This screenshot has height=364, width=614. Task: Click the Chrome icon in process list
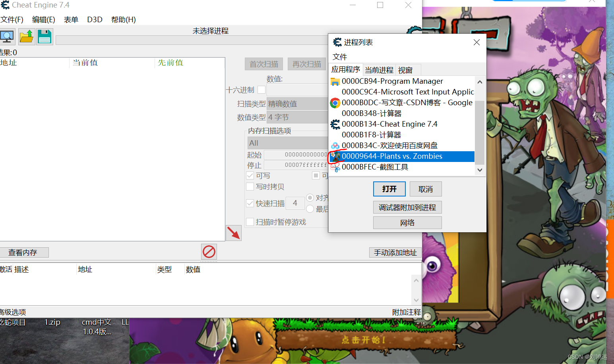click(335, 103)
